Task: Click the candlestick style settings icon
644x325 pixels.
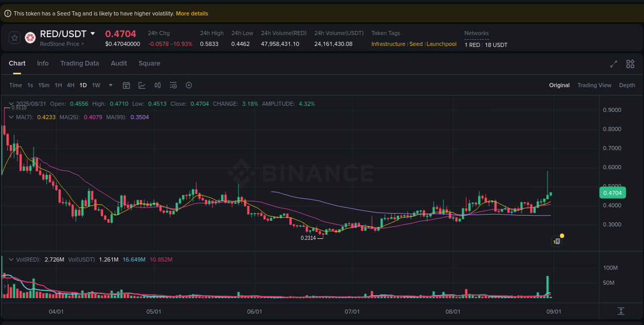Action: (158, 85)
